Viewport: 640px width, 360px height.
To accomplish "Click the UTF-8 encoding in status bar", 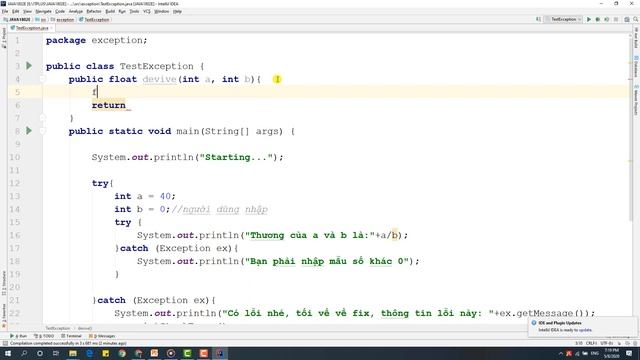I will pyautogui.click(x=607, y=343).
